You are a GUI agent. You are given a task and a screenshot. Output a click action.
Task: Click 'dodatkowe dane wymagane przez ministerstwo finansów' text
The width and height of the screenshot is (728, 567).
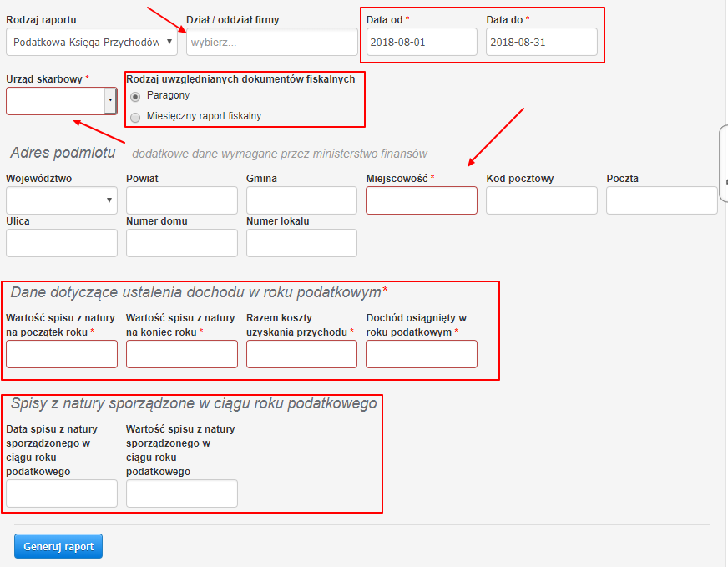click(x=280, y=154)
